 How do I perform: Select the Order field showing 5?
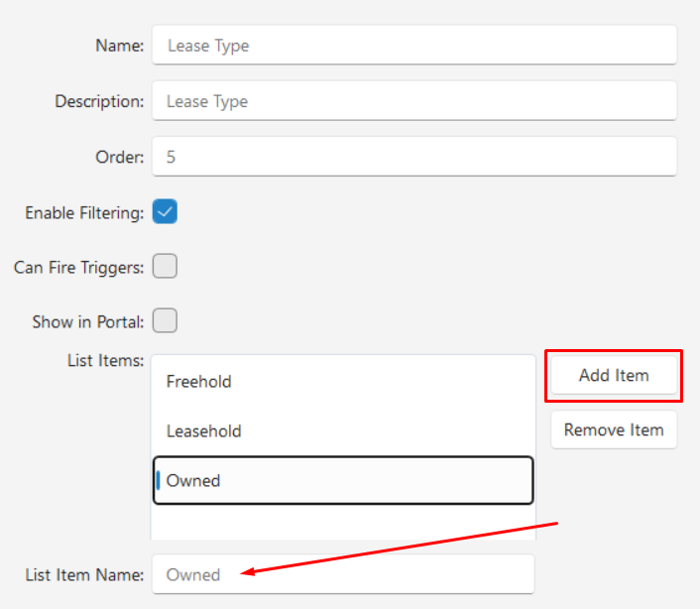[x=414, y=157]
